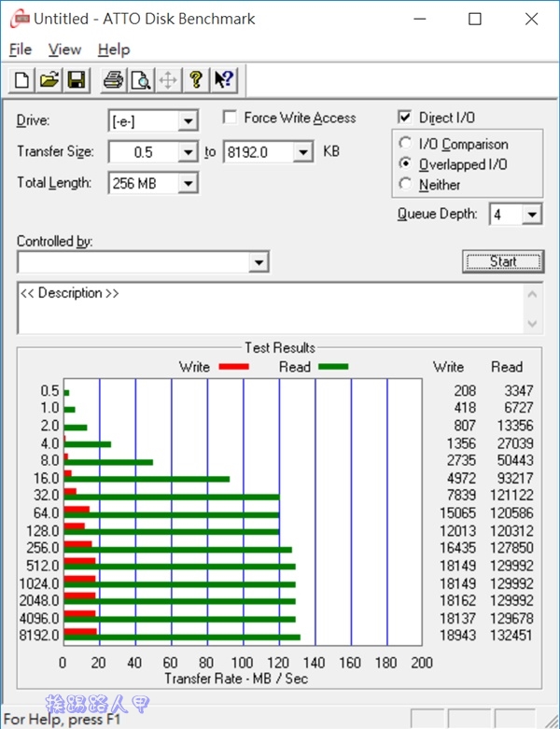
Task: Click the grayed move arrows icon
Action: (x=168, y=80)
